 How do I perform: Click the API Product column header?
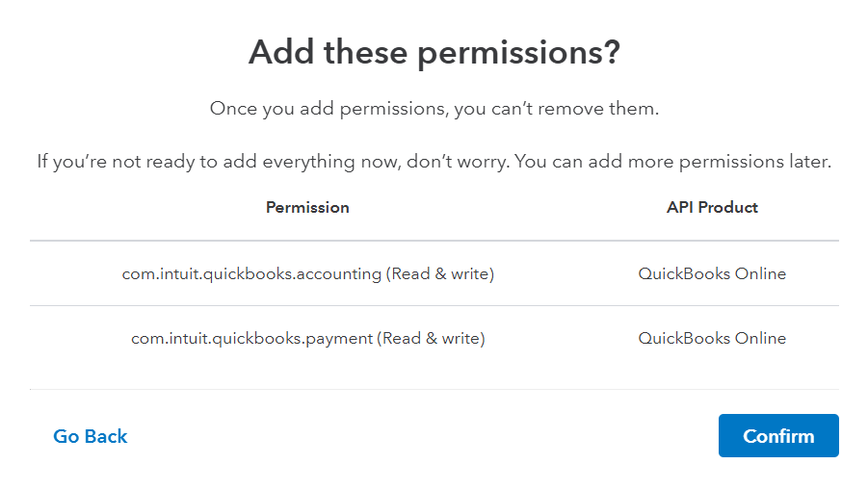pos(712,207)
